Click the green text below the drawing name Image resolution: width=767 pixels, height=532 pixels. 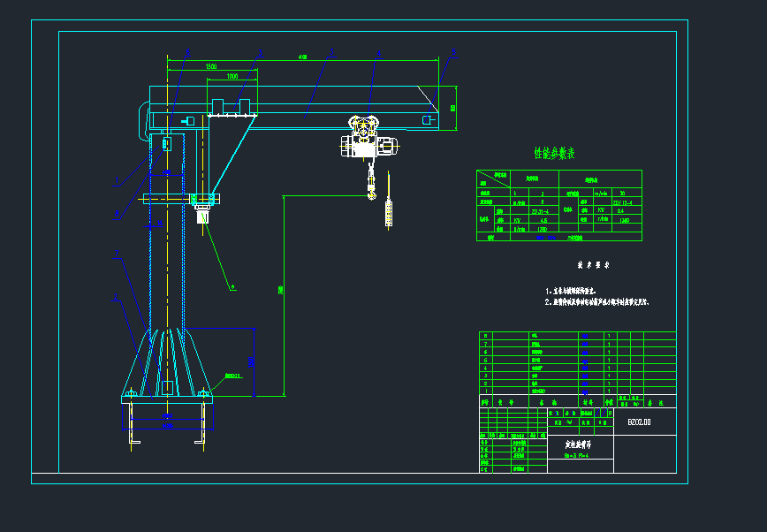tap(576, 457)
